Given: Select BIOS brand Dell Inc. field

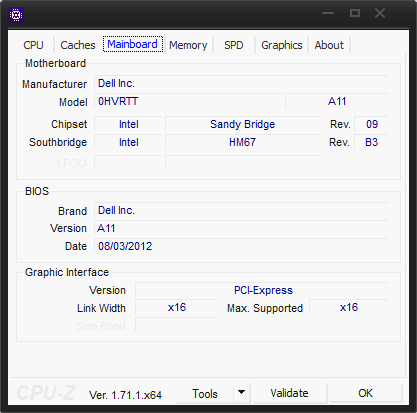Looking at the screenshot, I should 242,210.
